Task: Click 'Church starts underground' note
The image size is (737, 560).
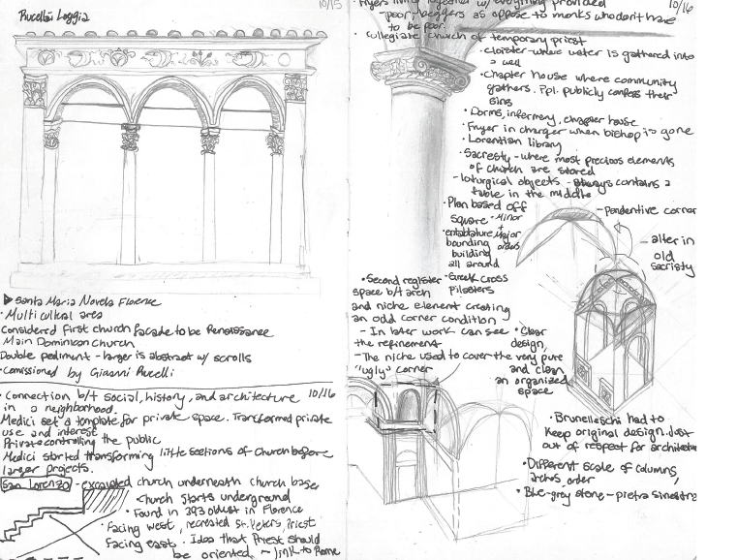Action: (213, 497)
